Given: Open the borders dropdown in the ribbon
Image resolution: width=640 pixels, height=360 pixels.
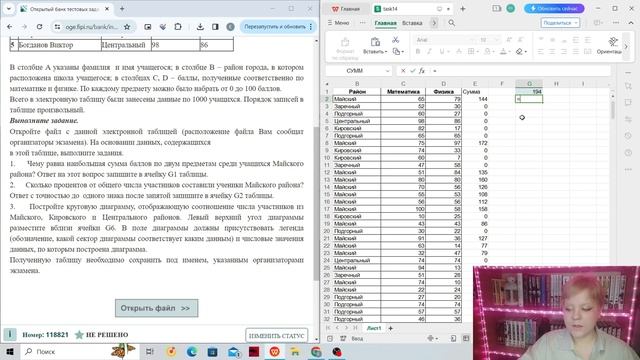Looking at the screenshot, I should (x=478, y=52).
